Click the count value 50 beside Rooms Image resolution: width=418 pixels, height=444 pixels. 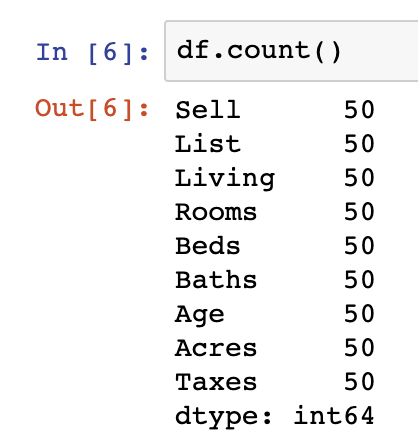coord(359,212)
